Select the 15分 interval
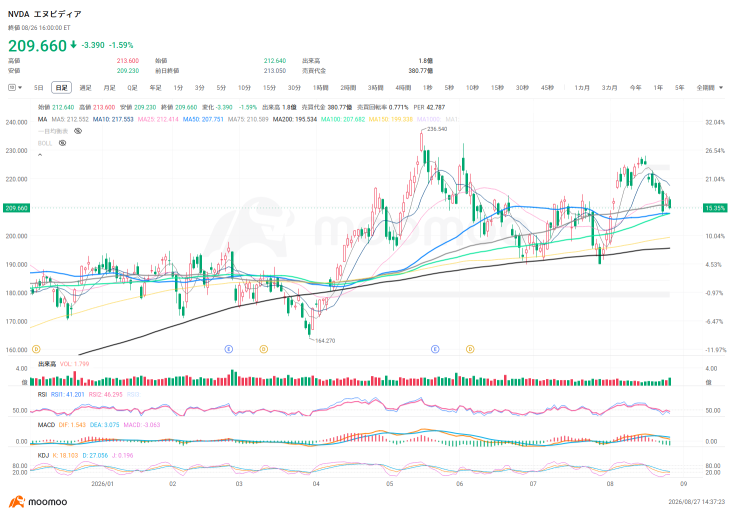Image resolution: width=733 pixels, height=515 pixels. 269,87
